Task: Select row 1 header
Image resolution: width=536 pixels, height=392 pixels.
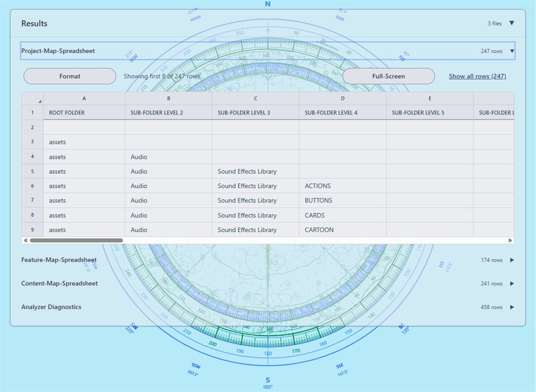Action: tap(32, 113)
